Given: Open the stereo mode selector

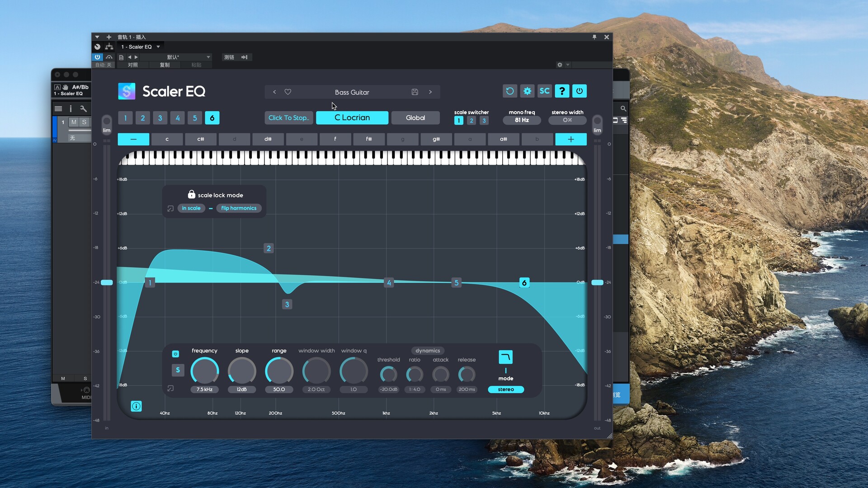Looking at the screenshot, I should point(505,389).
